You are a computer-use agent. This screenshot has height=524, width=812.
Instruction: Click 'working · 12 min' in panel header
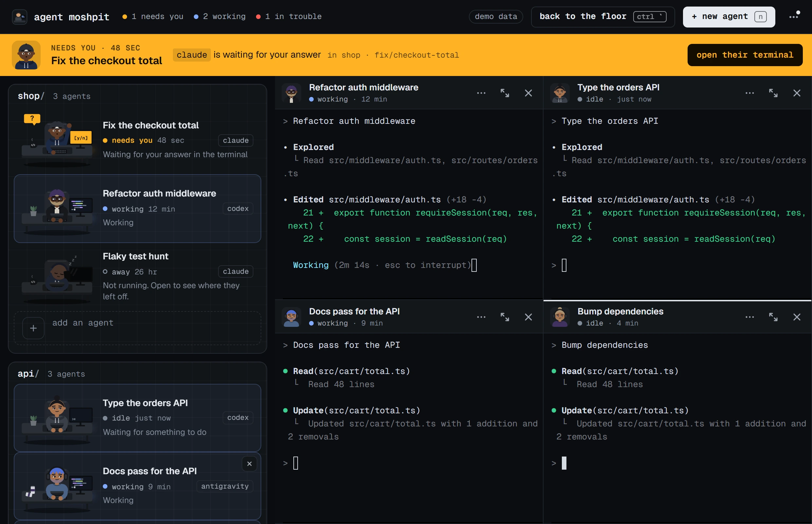point(348,99)
